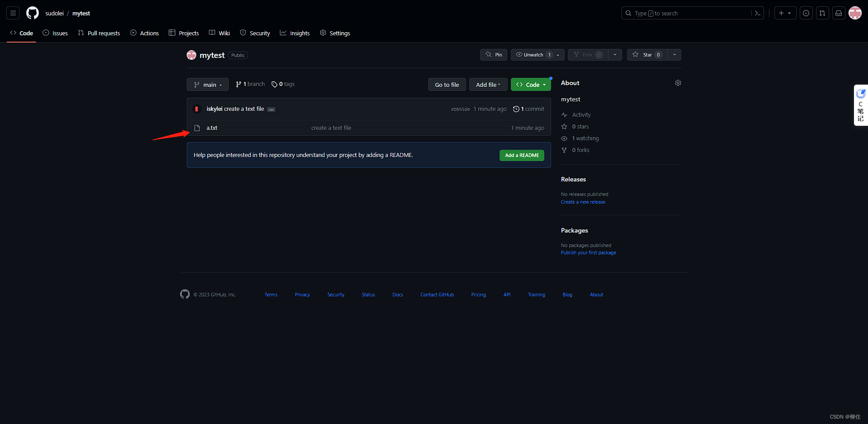Open the green Code dropdown
Viewport: 868px width, 424px height.
pos(531,85)
